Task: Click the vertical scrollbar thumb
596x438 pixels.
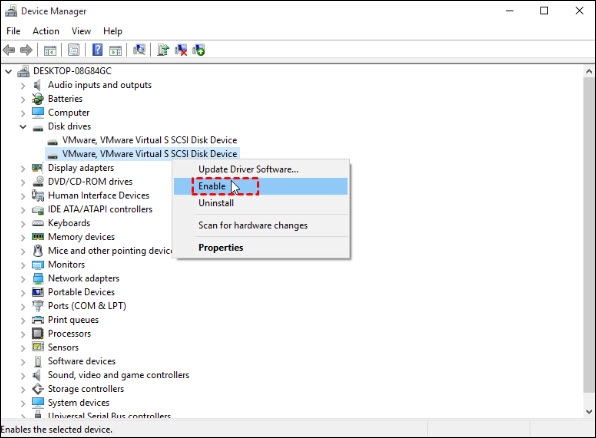Action: point(589,236)
